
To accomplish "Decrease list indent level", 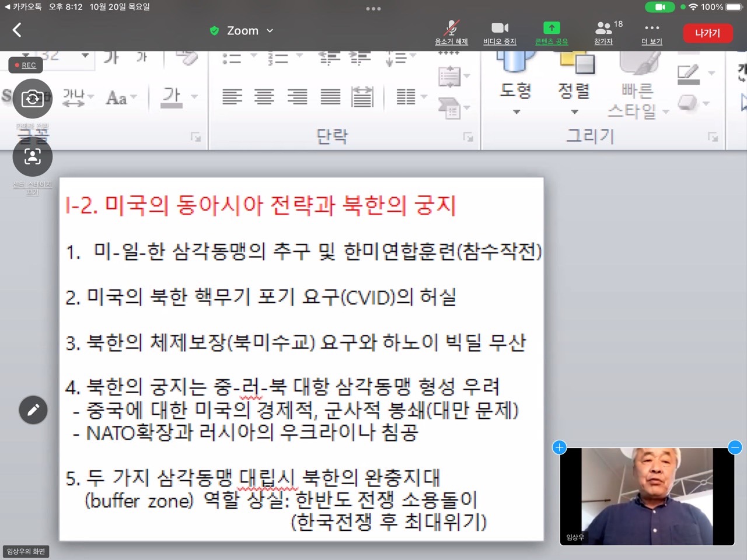I will click(x=330, y=58).
